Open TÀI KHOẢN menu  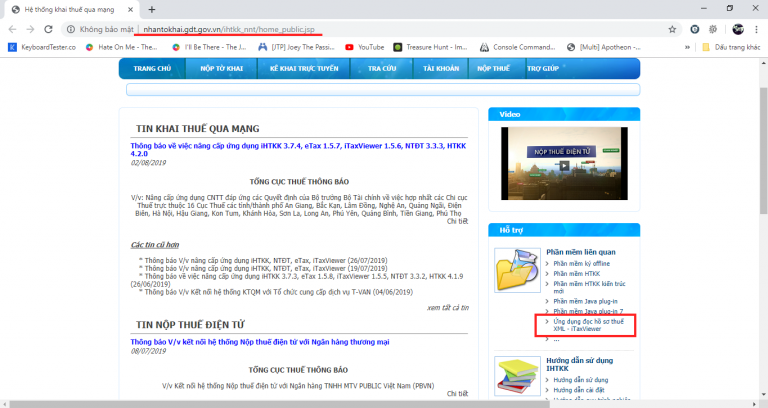pyautogui.click(x=441, y=69)
